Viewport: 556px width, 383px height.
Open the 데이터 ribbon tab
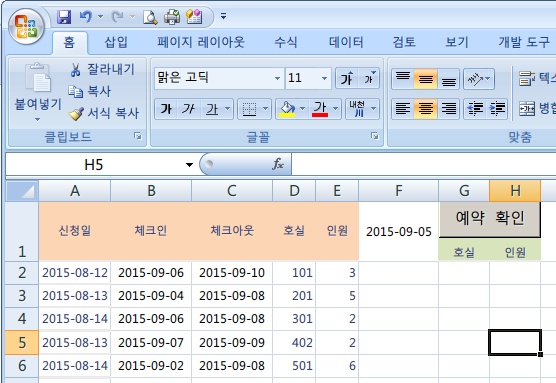coord(346,42)
